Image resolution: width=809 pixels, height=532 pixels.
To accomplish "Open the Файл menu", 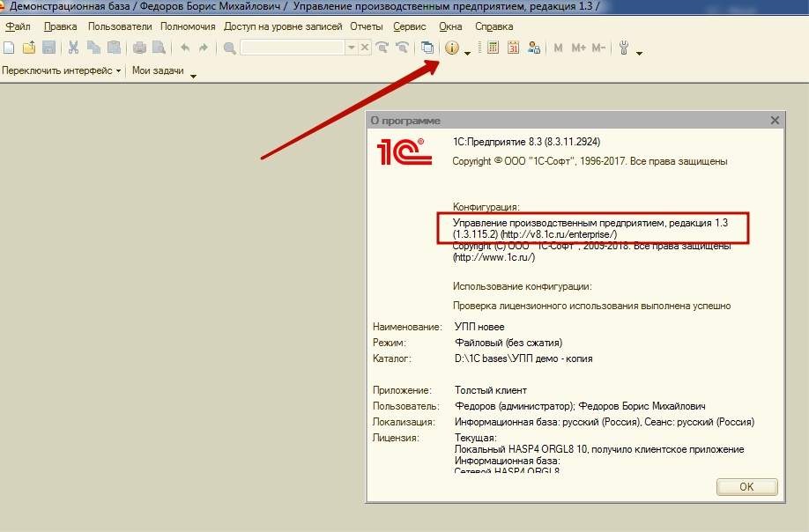I will (18, 26).
